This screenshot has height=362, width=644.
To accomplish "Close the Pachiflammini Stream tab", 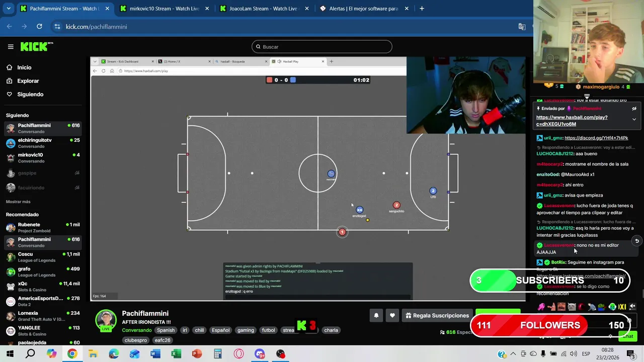I will [107, 9].
